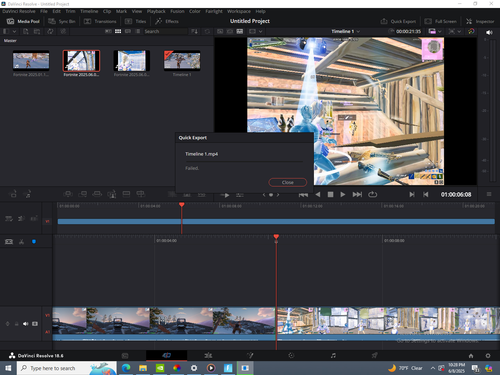Open the Media Pool panel

pos(23,21)
